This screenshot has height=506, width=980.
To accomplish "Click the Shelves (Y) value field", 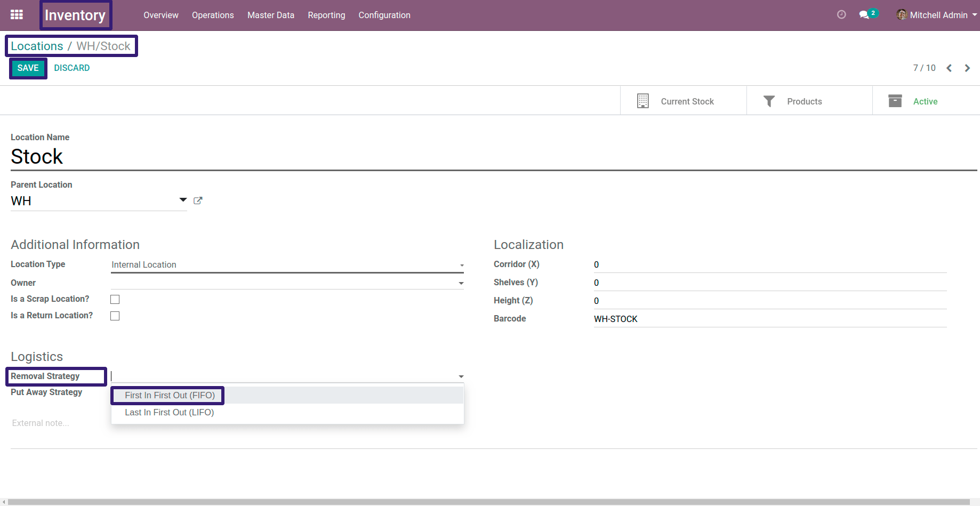I will pos(770,283).
